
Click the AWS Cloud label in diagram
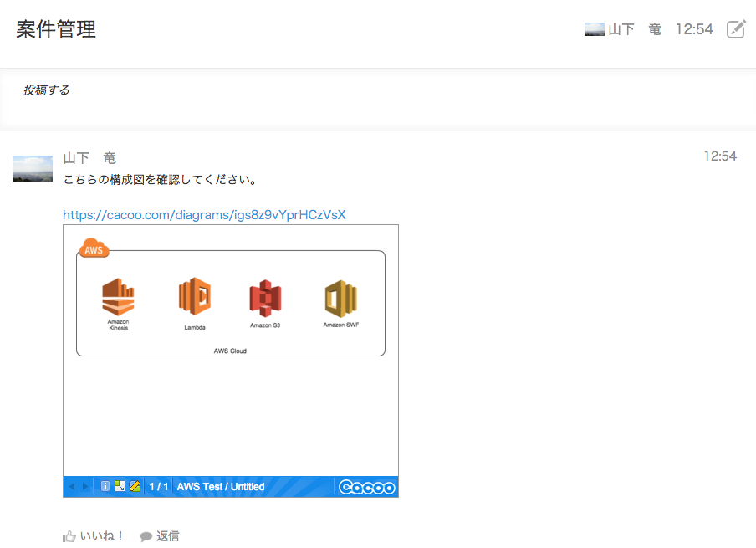230,351
